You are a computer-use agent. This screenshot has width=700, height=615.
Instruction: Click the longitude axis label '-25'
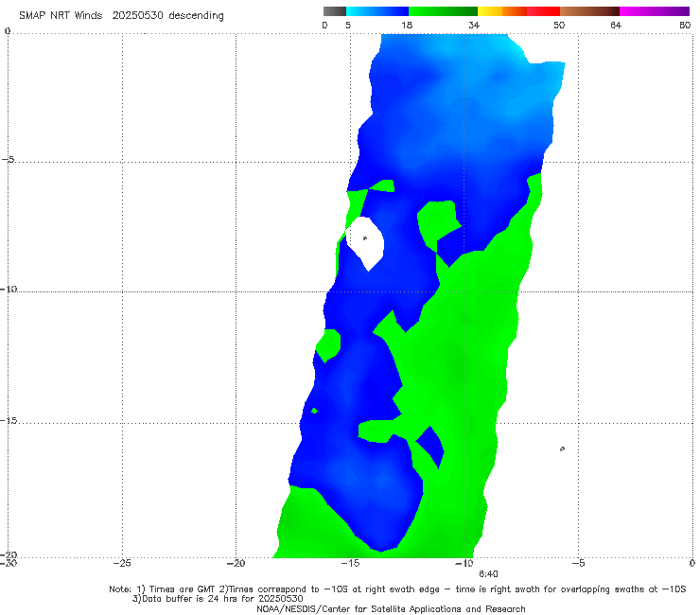click(122, 563)
